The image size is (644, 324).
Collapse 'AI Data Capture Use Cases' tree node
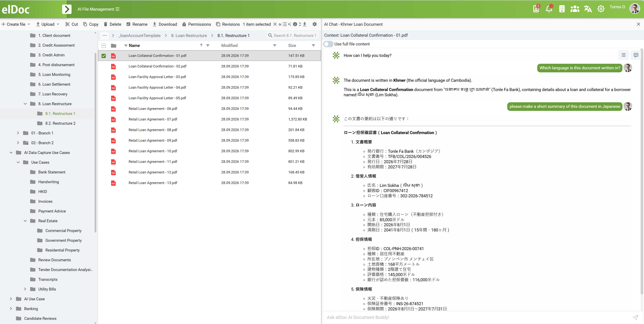point(11,152)
